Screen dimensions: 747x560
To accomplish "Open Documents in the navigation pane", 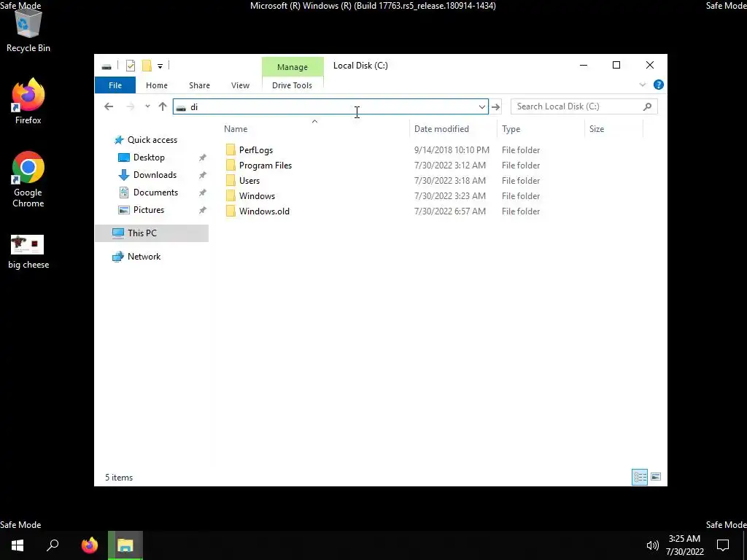I will 155,192.
